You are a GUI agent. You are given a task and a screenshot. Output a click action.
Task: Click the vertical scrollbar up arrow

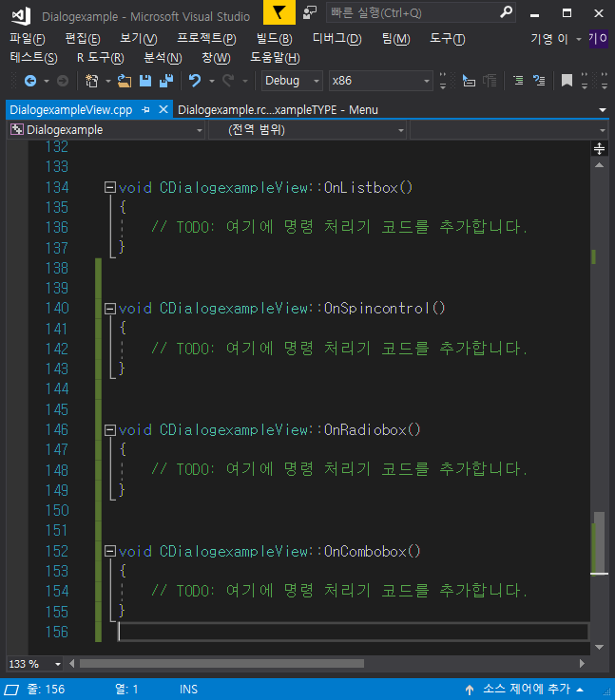point(600,165)
